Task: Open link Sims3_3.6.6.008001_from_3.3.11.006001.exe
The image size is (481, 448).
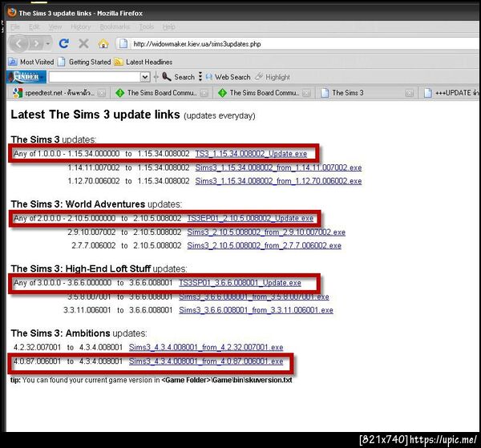Action: coord(257,310)
